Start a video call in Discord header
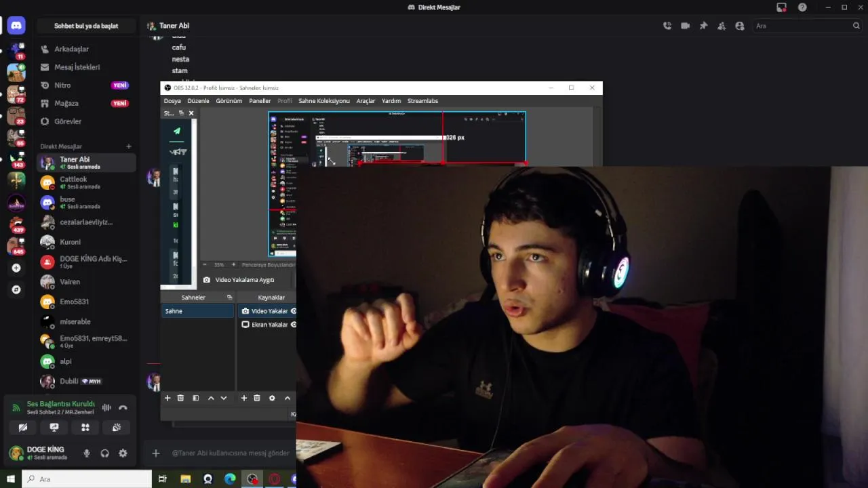Viewport: 868px width, 488px height. pyautogui.click(x=686, y=26)
